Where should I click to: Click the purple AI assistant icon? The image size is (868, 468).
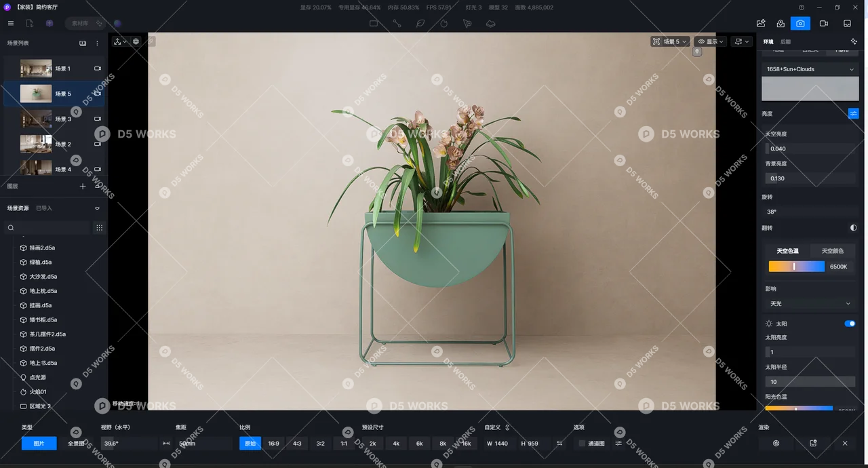point(50,23)
